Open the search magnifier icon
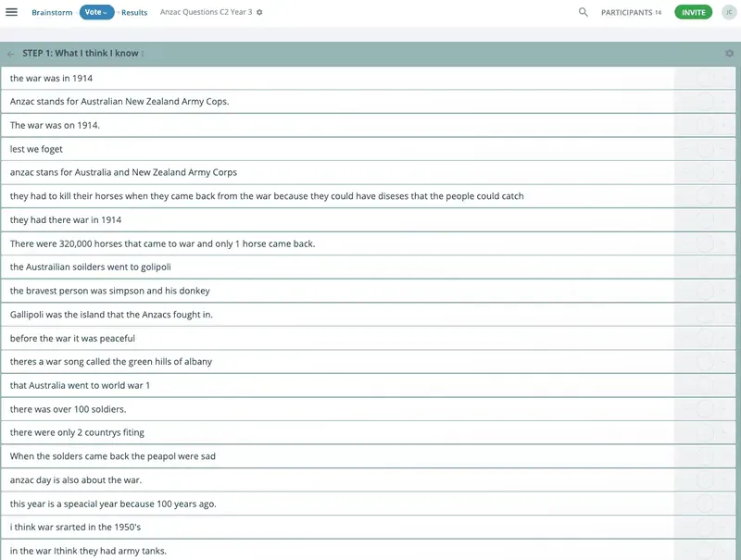 [x=584, y=12]
